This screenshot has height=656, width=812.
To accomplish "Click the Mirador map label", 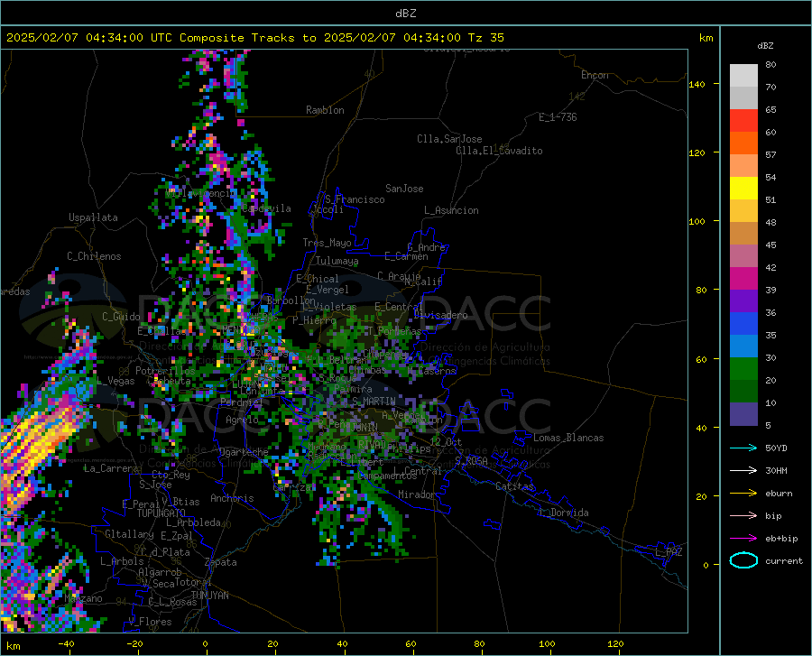I will [416, 494].
